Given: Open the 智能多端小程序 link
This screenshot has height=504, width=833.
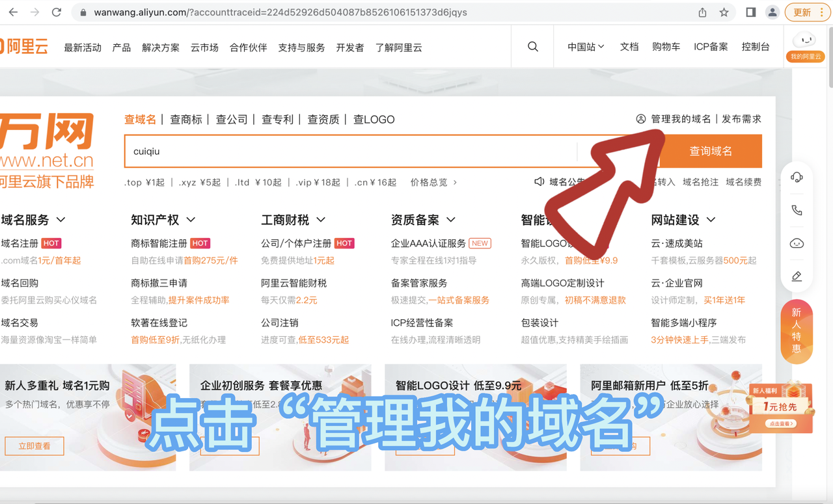Looking at the screenshot, I should tap(683, 323).
